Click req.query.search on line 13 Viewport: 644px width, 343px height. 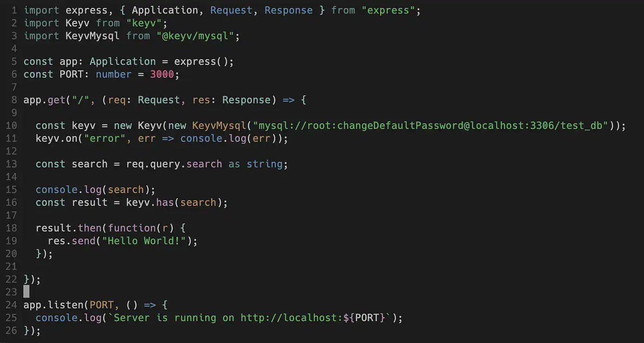174,164
